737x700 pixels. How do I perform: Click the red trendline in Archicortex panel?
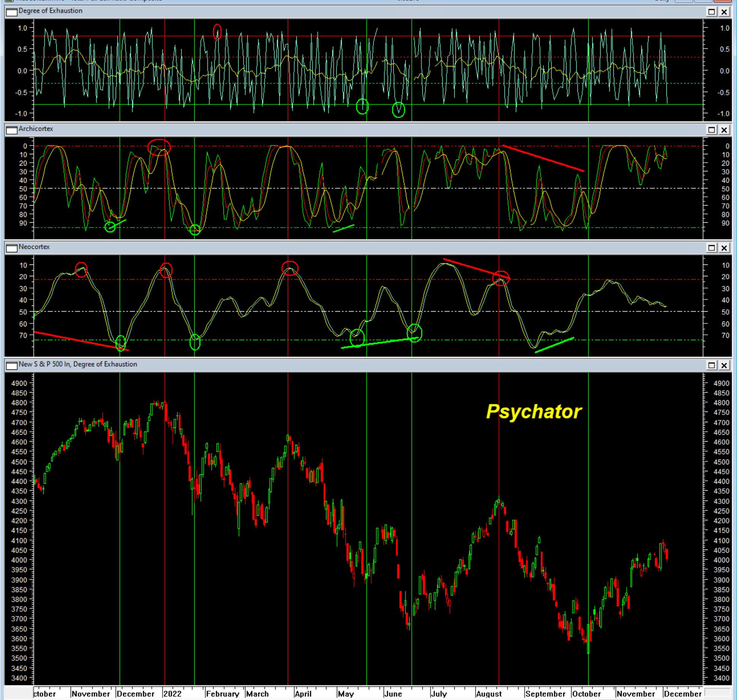tap(544, 158)
